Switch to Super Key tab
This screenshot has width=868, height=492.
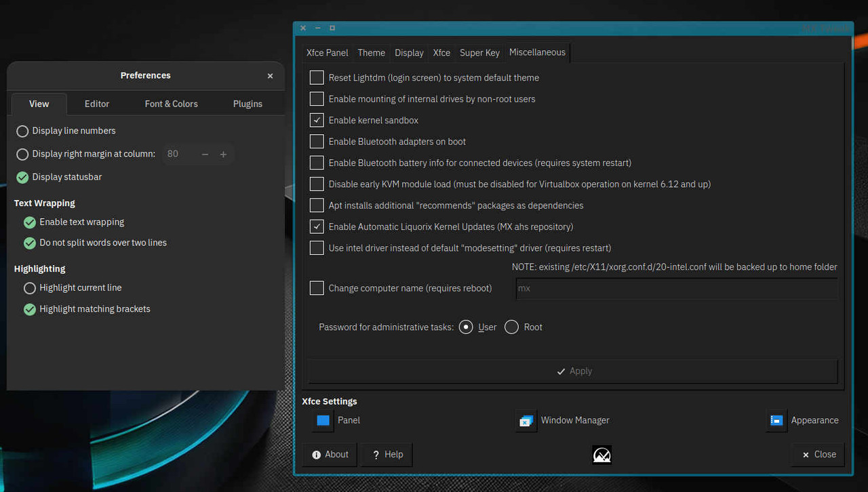point(480,53)
